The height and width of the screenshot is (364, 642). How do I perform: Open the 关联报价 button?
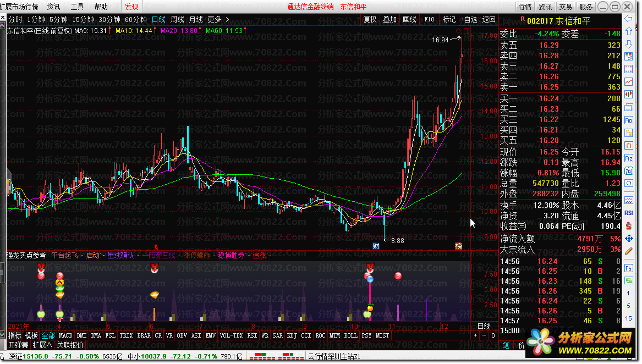click(x=70, y=345)
